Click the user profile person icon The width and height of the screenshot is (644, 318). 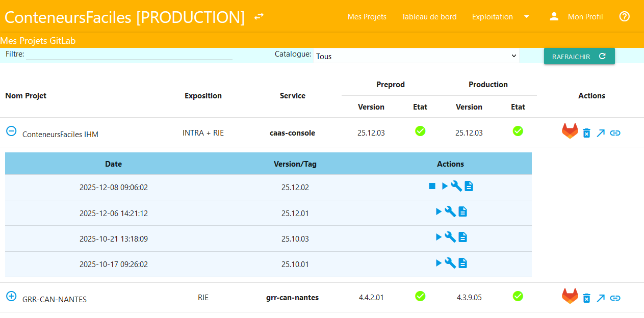[x=554, y=16]
